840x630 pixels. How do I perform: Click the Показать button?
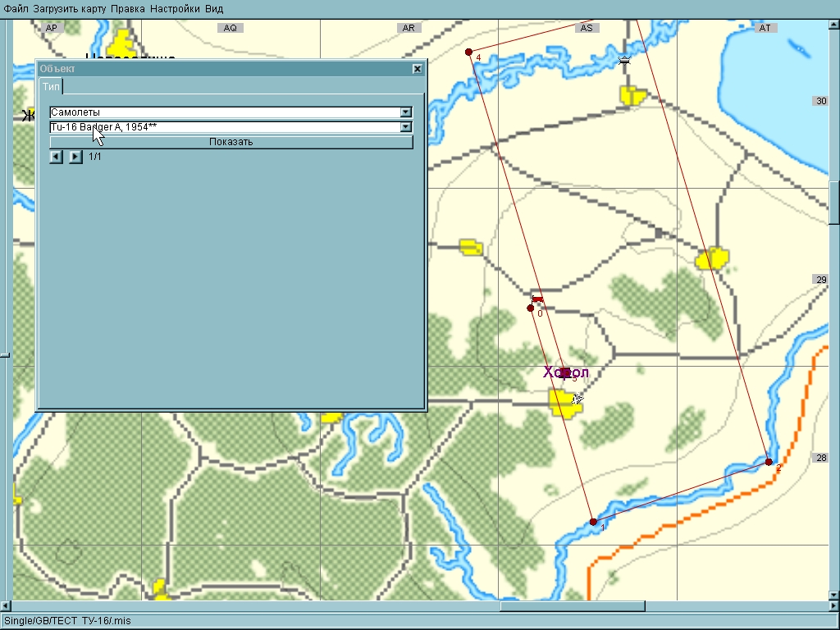point(231,142)
